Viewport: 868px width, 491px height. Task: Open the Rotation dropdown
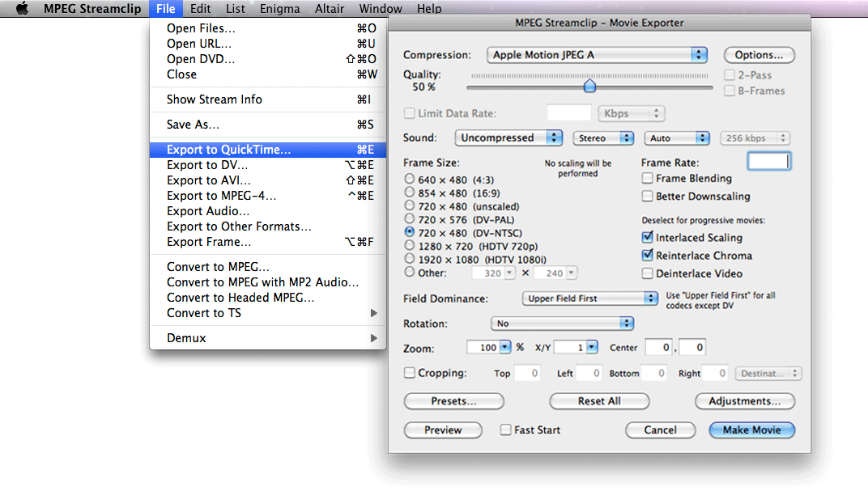point(562,324)
